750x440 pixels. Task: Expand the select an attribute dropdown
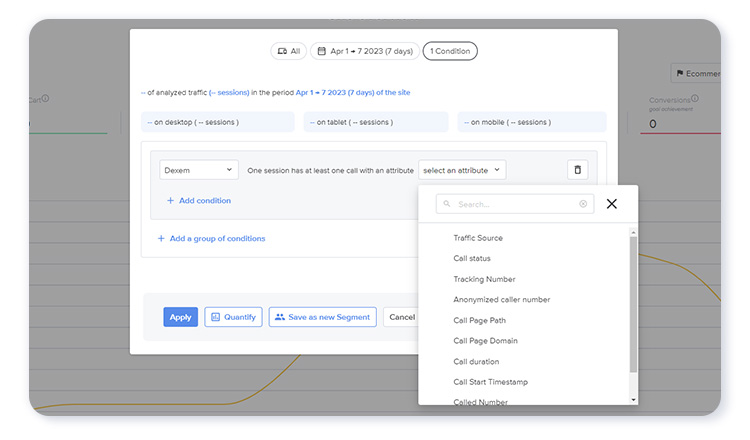coord(462,170)
